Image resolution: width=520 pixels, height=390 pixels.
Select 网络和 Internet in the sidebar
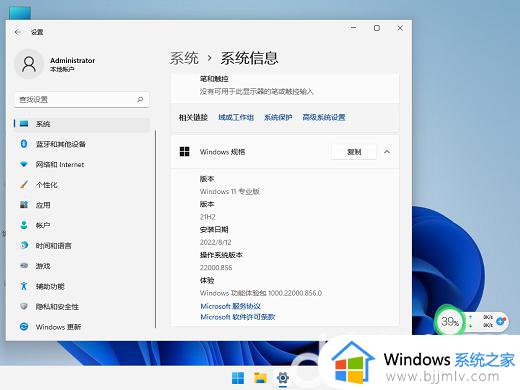click(60, 164)
